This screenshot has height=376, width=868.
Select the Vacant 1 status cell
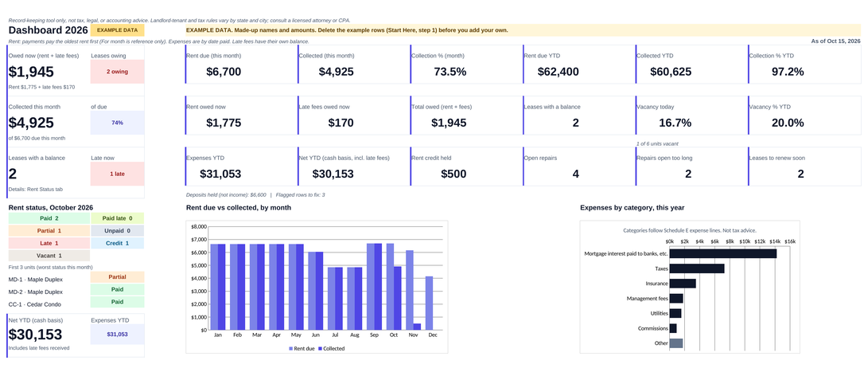[49, 256]
